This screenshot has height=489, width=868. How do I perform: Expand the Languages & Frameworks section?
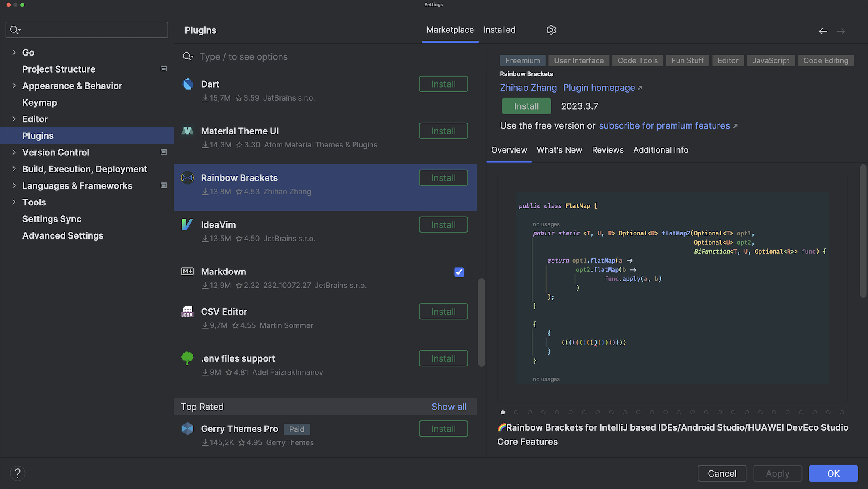14,185
